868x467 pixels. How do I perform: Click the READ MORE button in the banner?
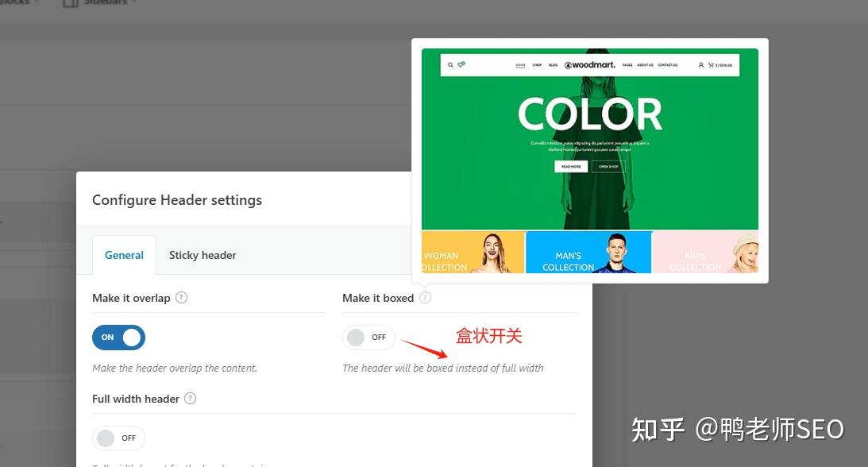[x=571, y=166]
